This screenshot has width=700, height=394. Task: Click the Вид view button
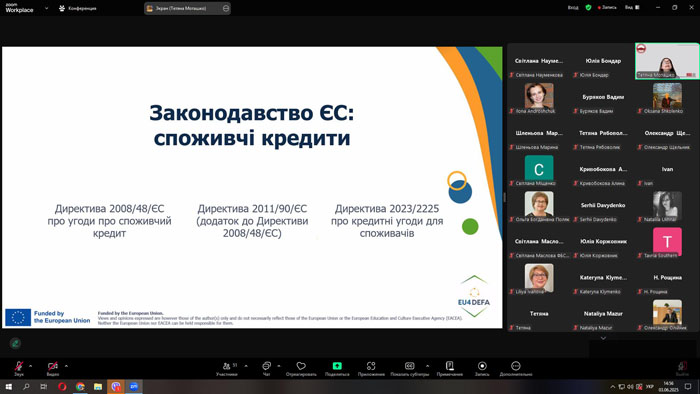pyautogui.click(x=632, y=7)
